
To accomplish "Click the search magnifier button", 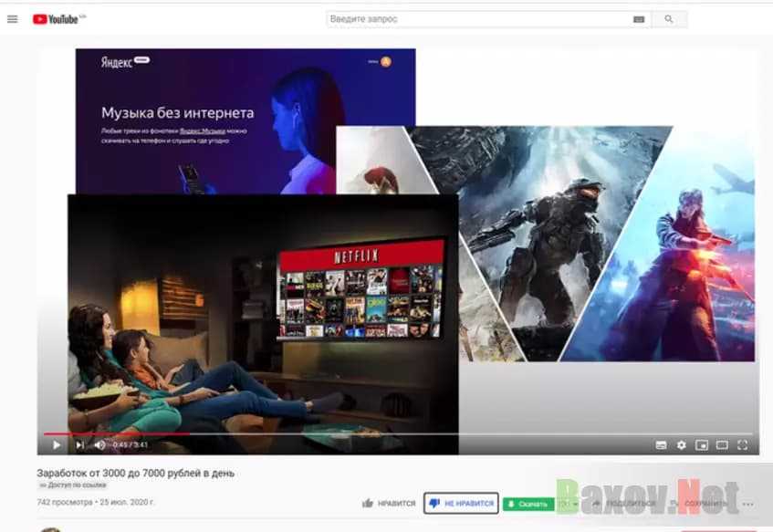I will click(x=669, y=19).
